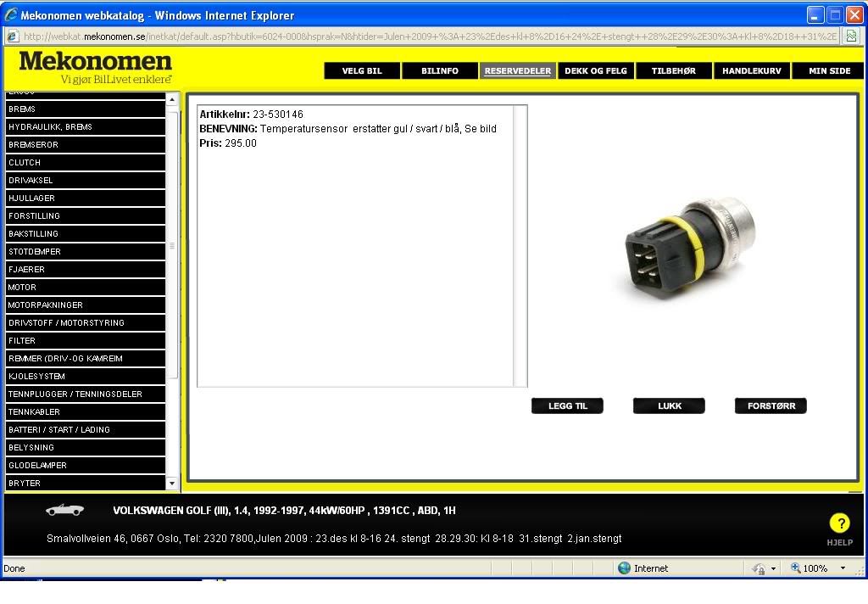Click the page icon at address bar end
868x604 pixels.
pyautogui.click(x=851, y=36)
